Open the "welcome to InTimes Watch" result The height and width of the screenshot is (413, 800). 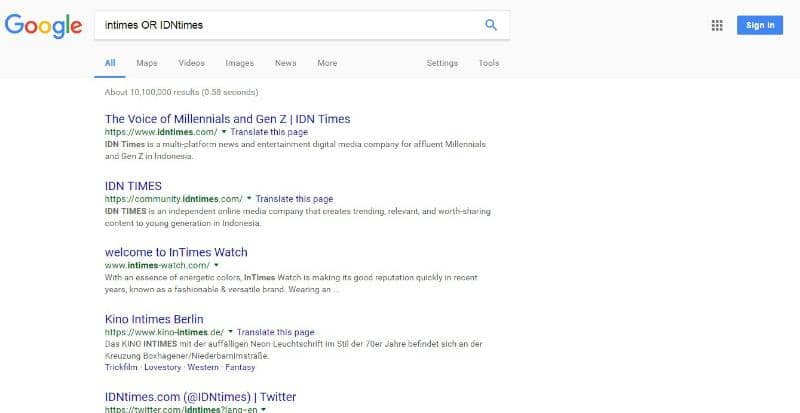(x=176, y=252)
